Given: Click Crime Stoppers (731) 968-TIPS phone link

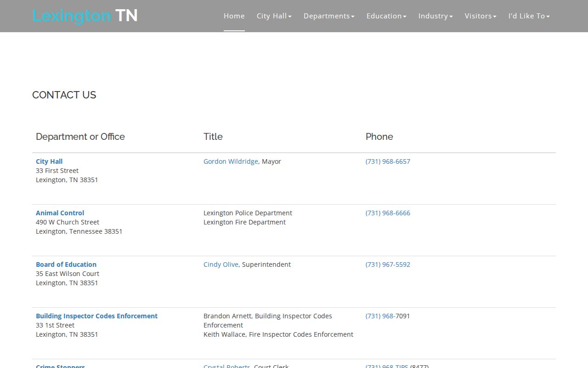Looking at the screenshot, I should coord(387,366).
